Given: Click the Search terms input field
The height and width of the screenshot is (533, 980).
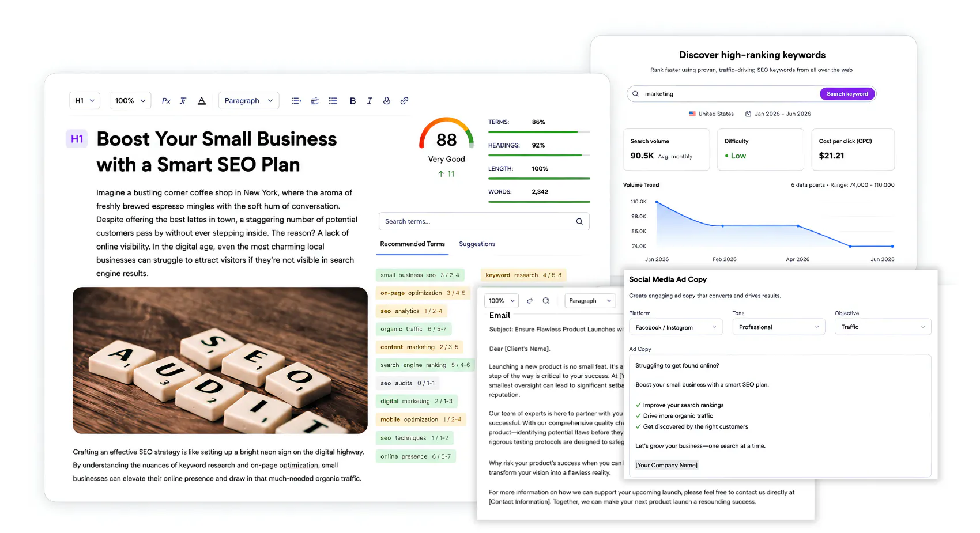Looking at the screenshot, I should (484, 221).
